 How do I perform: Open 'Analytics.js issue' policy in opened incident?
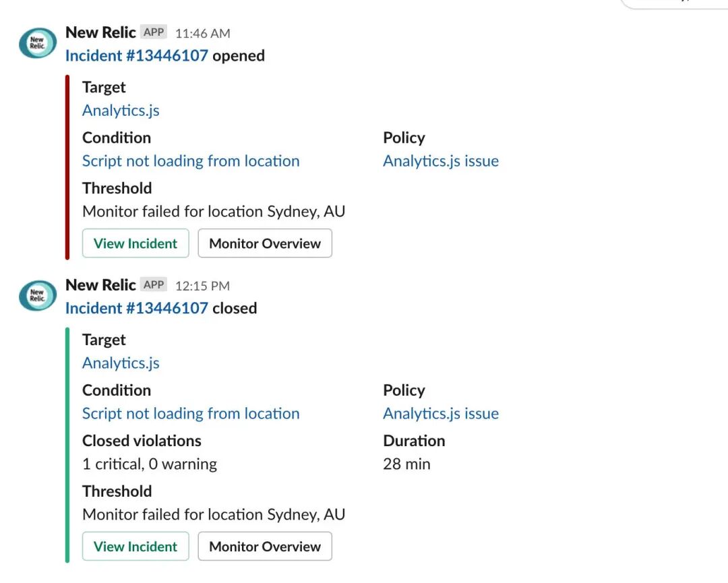coord(441,161)
